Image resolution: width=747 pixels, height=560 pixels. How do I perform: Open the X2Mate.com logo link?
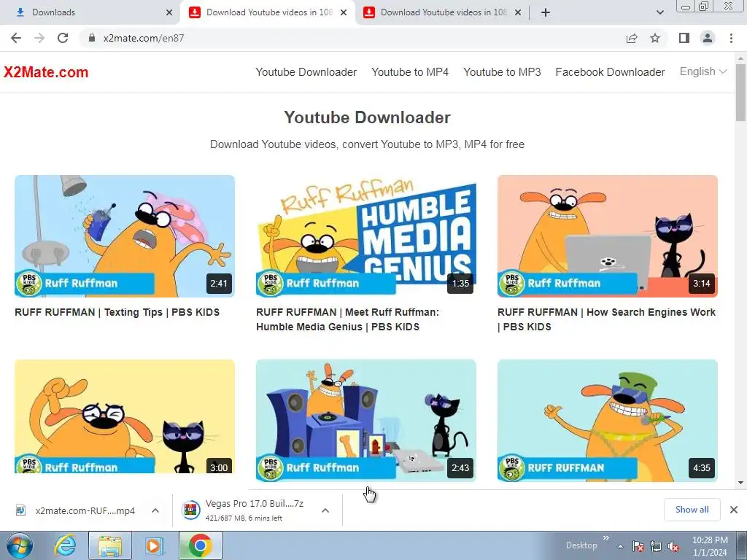(46, 72)
